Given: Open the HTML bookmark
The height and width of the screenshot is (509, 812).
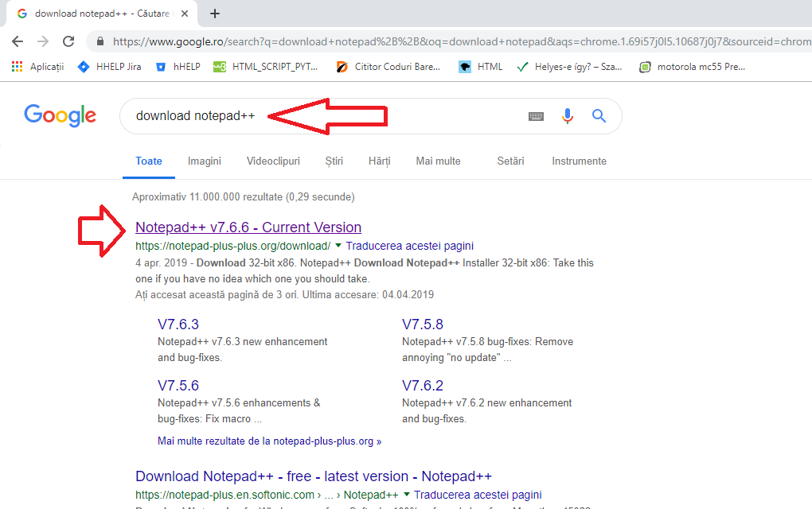Looking at the screenshot, I should coord(481,67).
